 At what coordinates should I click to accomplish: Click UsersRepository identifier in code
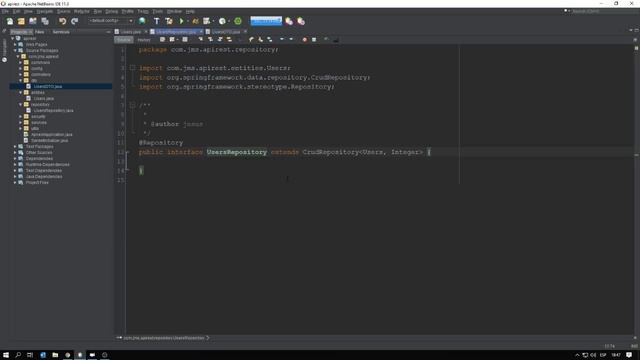pyautogui.click(x=237, y=152)
